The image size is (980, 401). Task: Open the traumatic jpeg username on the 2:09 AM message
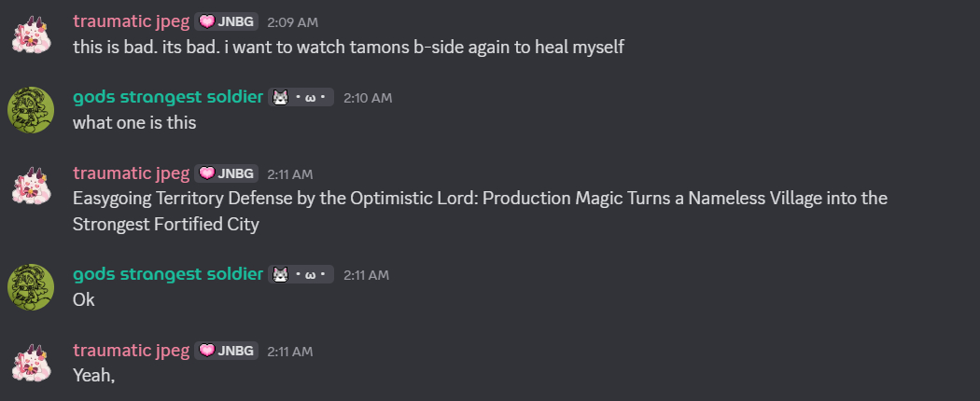tap(131, 21)
